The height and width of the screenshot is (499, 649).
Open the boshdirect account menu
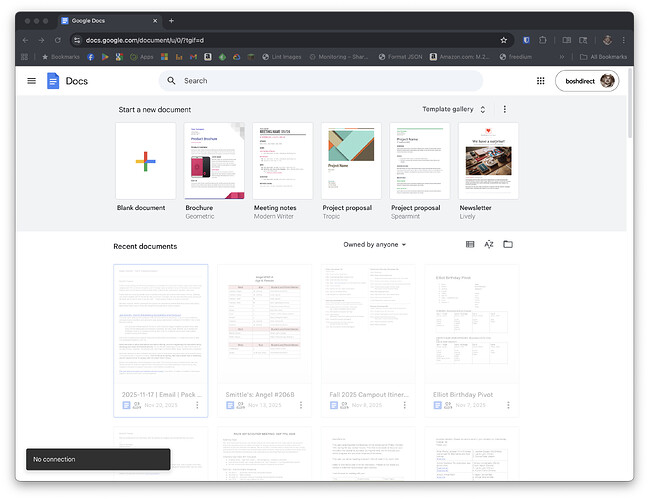tap(587, 81)
